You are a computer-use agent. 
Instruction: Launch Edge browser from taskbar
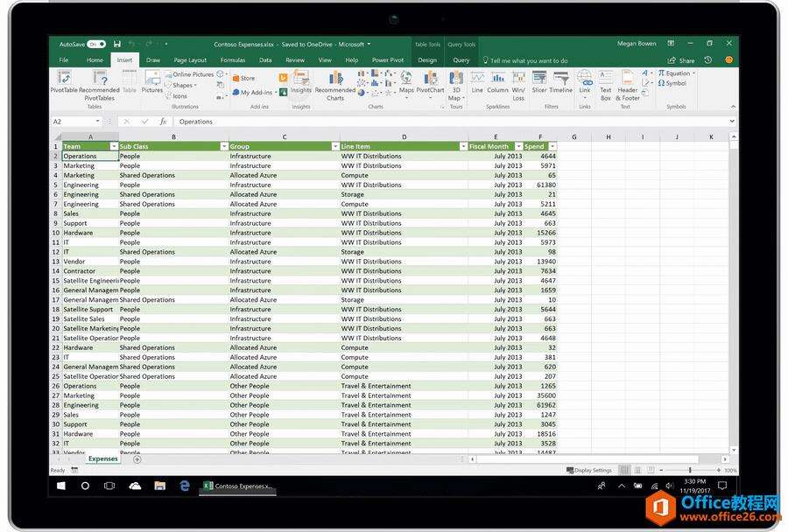[x=185, y=486]
